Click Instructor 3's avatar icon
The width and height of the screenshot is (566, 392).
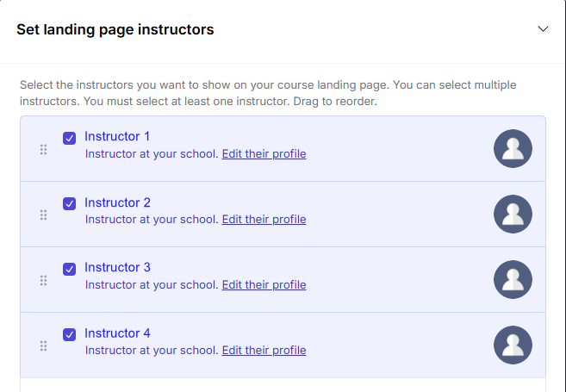pos(513,280)
